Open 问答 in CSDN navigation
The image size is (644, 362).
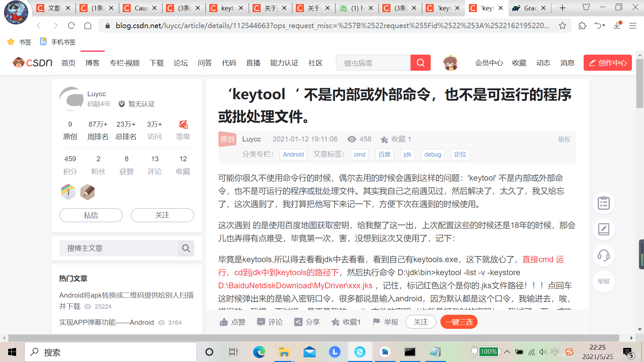(205, 63)
